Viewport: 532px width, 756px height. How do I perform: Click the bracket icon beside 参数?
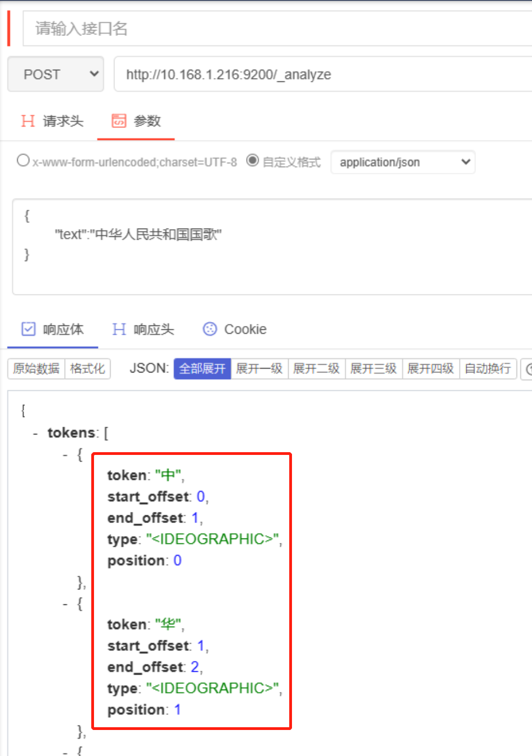coord(119,121)
